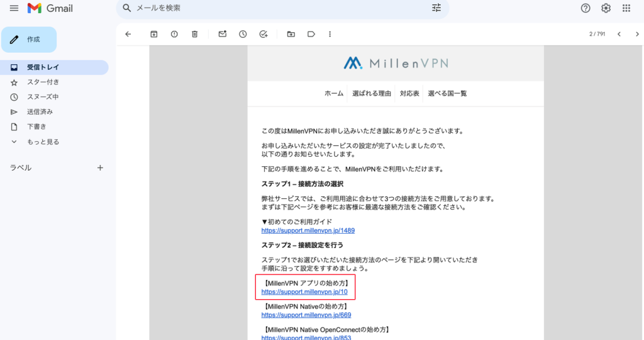Open the 受信トレイ folder
Screen dimensions: 644x340
43,67
